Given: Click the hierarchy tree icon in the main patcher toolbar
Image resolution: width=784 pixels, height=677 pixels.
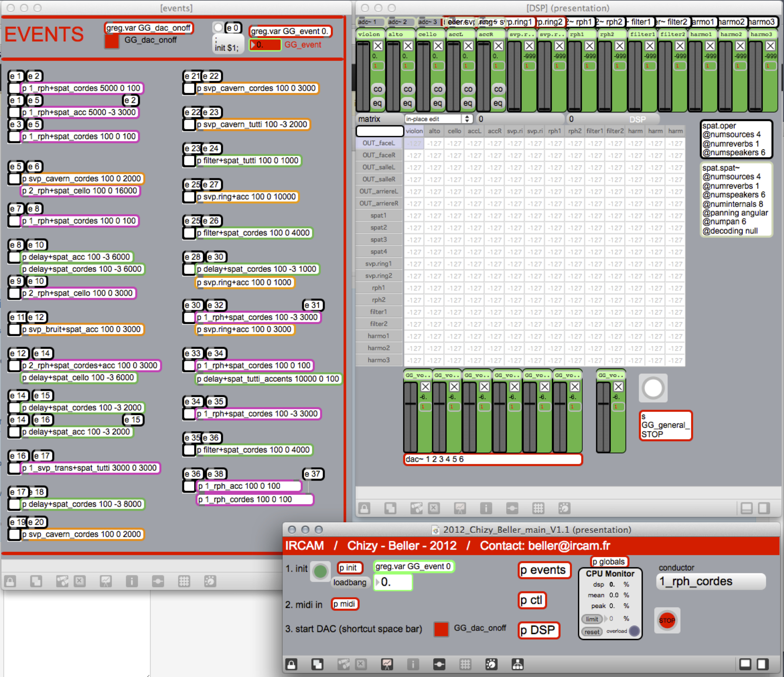Looking at the screenshot, I should [518, 664].
